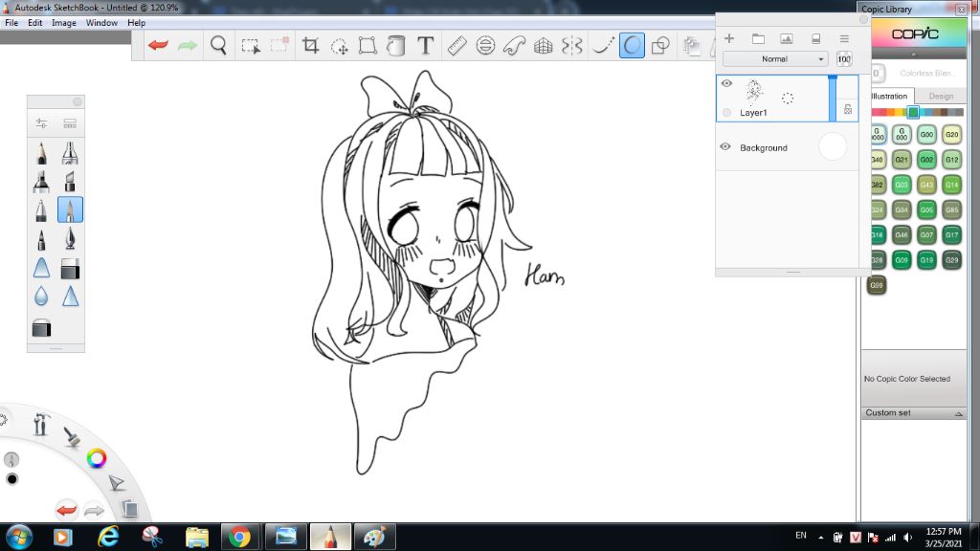Screen dimensions: 980x551
Task: Add an image layer
Action: point(787,38)
